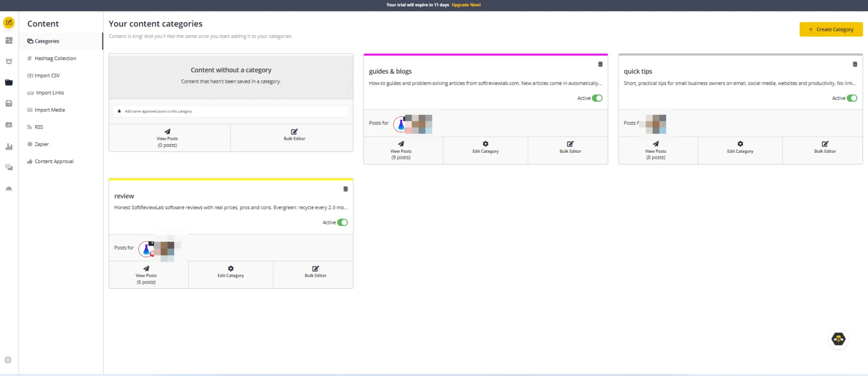Click the 'Your content categories' heading
This screenshot has height=376, width=868.
pos(156,24)
